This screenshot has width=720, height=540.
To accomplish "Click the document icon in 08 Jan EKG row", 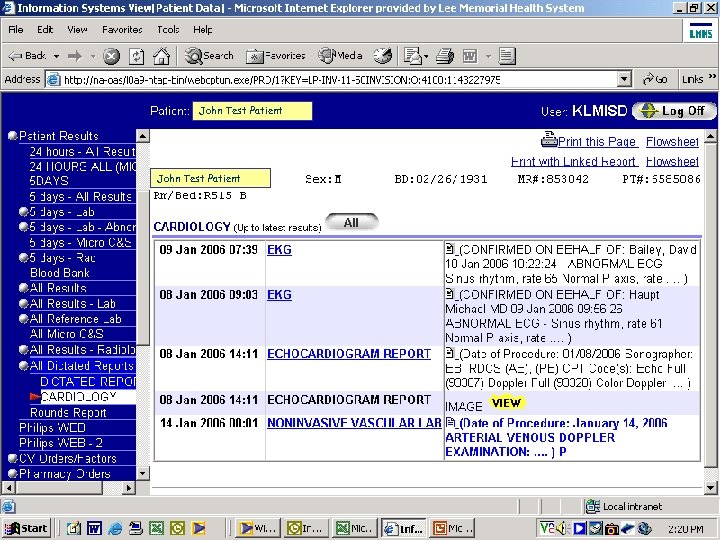I will point(450,294).
